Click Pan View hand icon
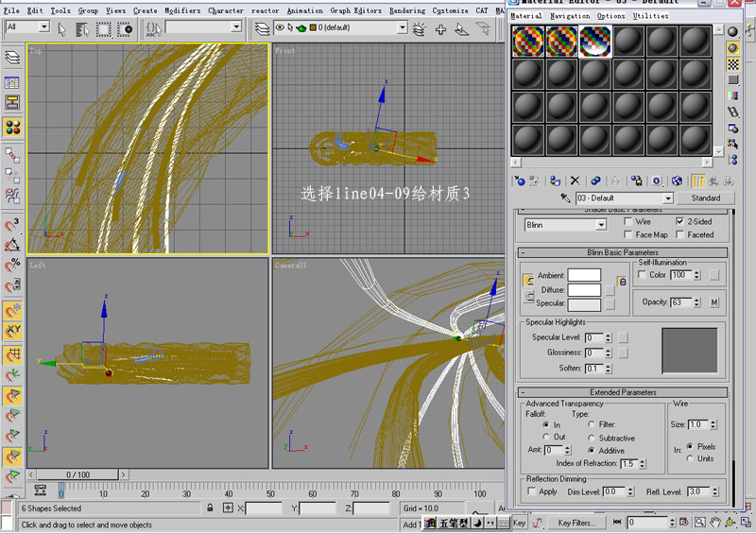The image size is (756, 534). coord(715,523)
